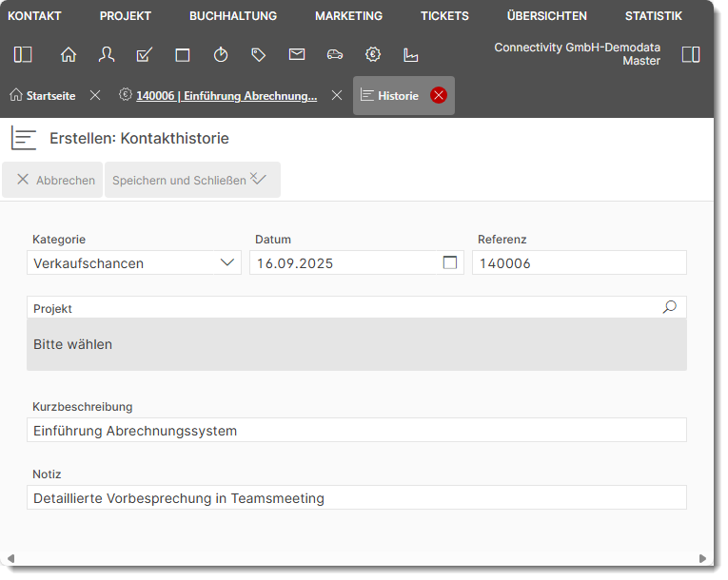This screenshot has height=580, width=728.
Task: Switch to the Startseite tab
Action: pyautogui.click(x=43, y=96)
